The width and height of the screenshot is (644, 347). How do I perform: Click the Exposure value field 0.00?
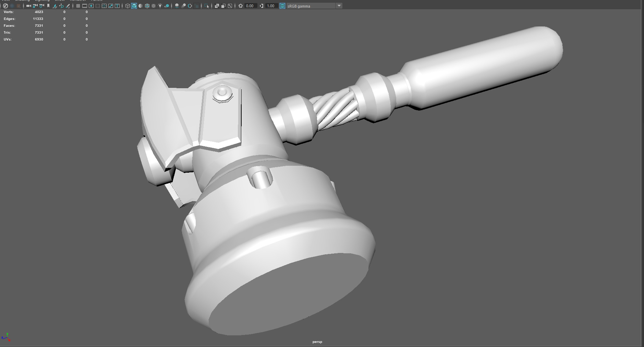pos(251,6)
